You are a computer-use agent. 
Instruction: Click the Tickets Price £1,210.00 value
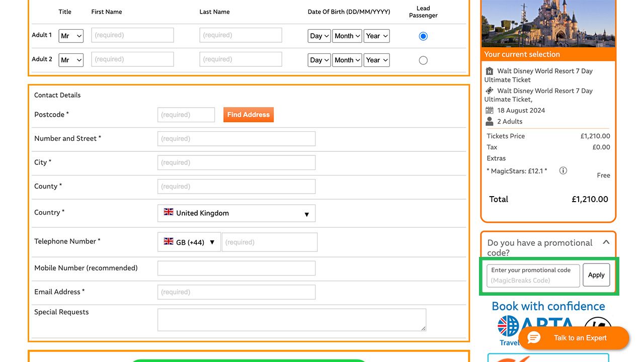[595, 136]
